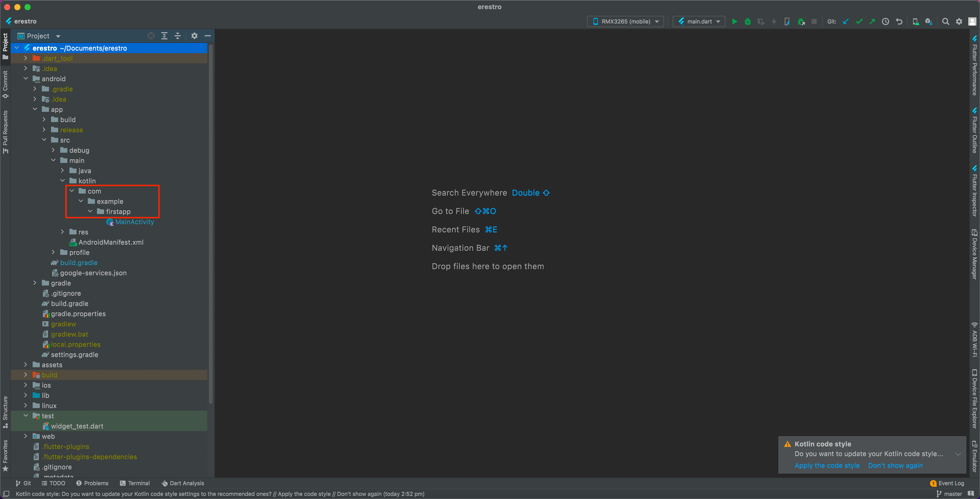
Task: Open the Dart Analysis tab
Action: pos(183,483)
